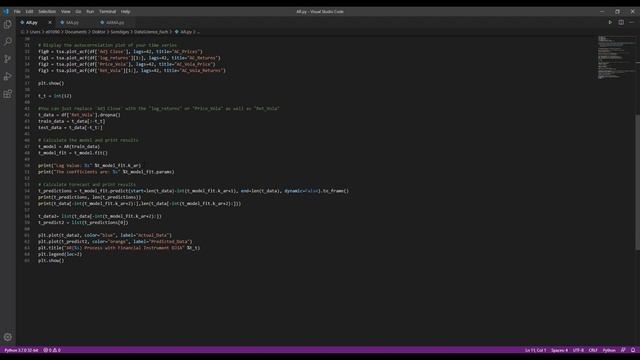Click the Ln, Col cursor position indicator
640x360 pixels.
click(536, 350)
